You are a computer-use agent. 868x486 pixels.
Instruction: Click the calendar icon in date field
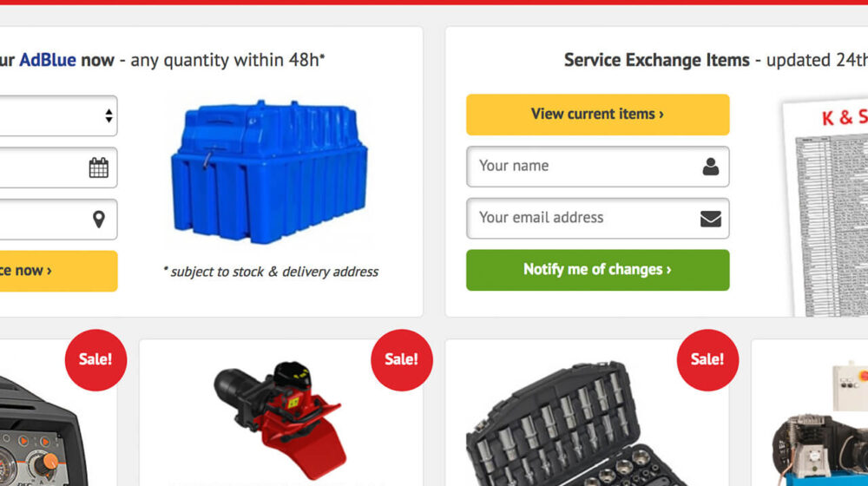pyautogui.click(x=99, y=167)
